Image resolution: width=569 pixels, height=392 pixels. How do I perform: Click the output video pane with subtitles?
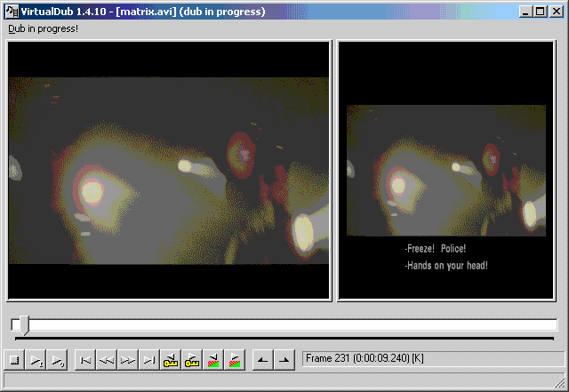446,171
